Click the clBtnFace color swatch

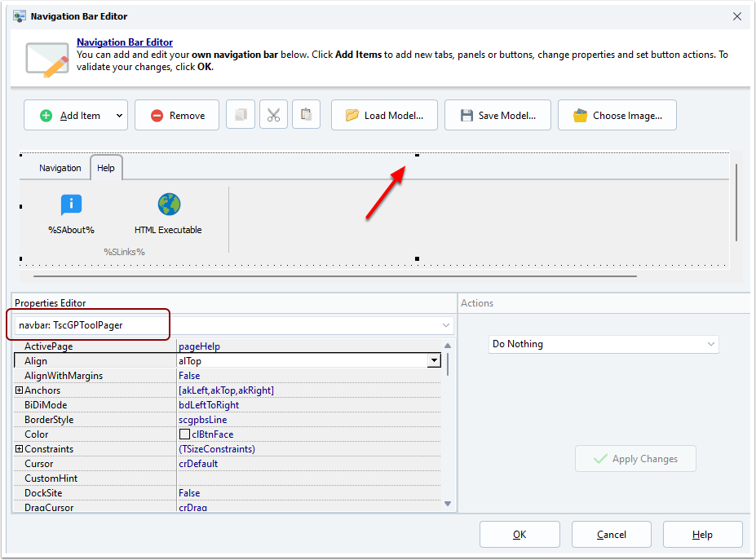[184, 434]
